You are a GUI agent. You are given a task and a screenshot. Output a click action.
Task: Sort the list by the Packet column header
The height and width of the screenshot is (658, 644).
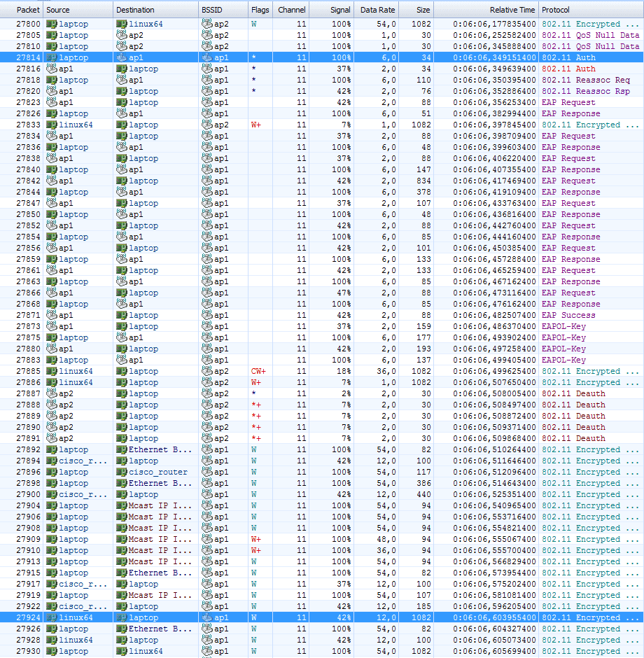(22, 10)
